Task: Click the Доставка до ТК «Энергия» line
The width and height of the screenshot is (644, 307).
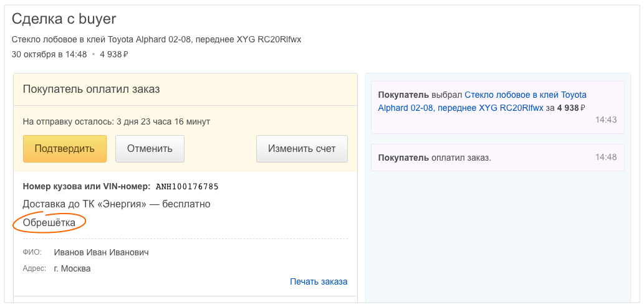Action: 117,204
